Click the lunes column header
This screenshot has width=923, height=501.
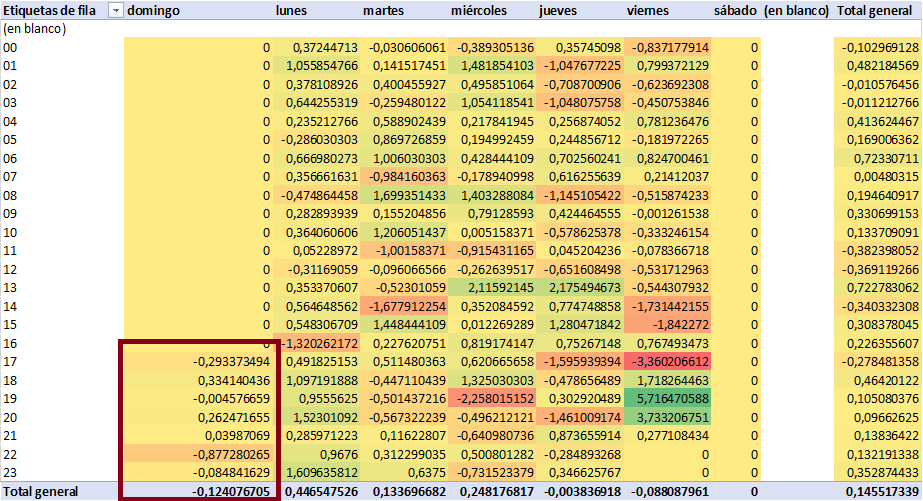293,10
